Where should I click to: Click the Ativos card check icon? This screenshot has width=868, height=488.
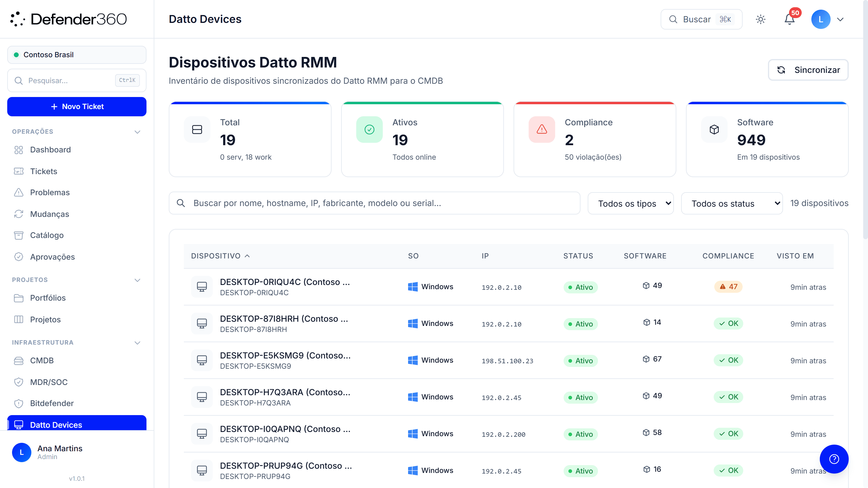click(x=369, y=129)
